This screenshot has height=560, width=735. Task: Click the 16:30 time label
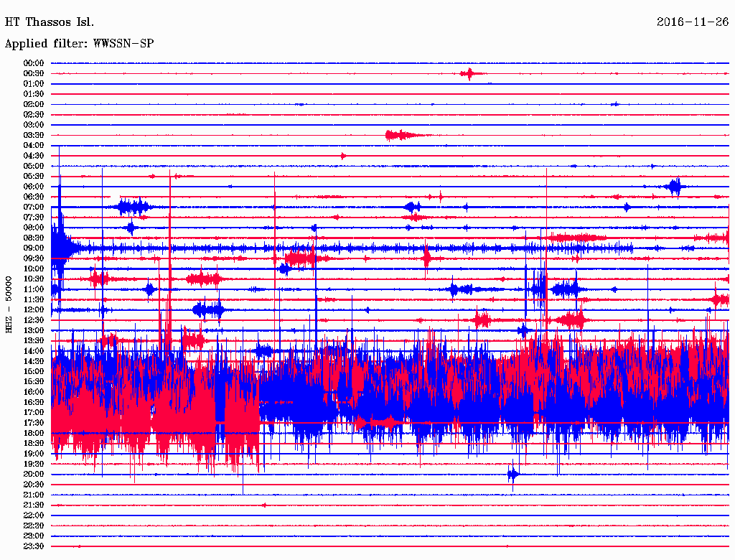tap(34, 403)
